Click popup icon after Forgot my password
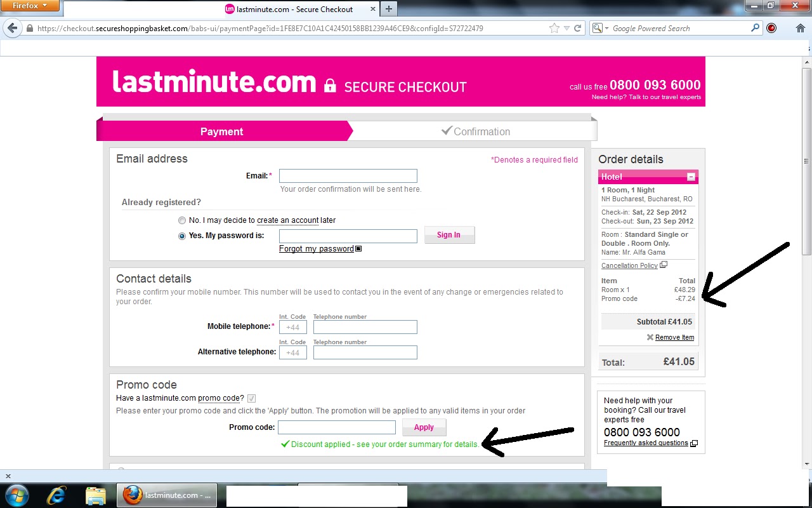 click(358, 249)
